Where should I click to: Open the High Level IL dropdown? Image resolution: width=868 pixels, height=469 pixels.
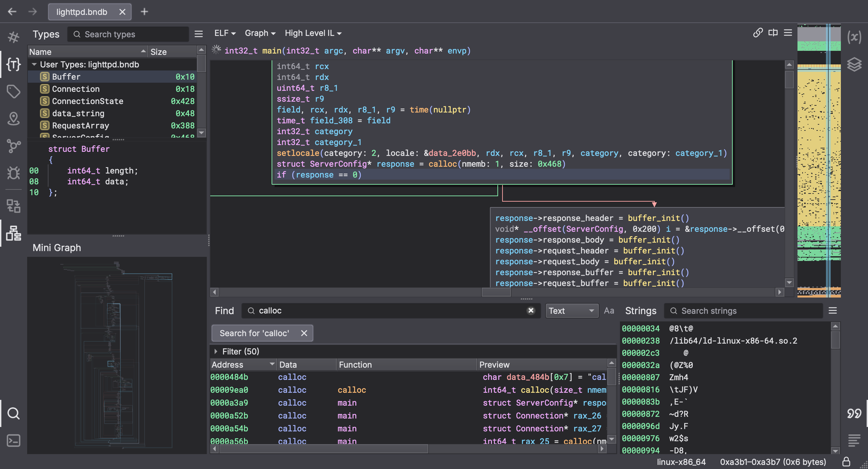click(313, 33)
